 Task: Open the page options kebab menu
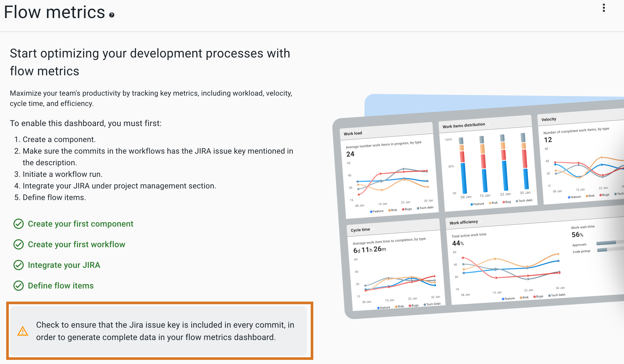604,8
